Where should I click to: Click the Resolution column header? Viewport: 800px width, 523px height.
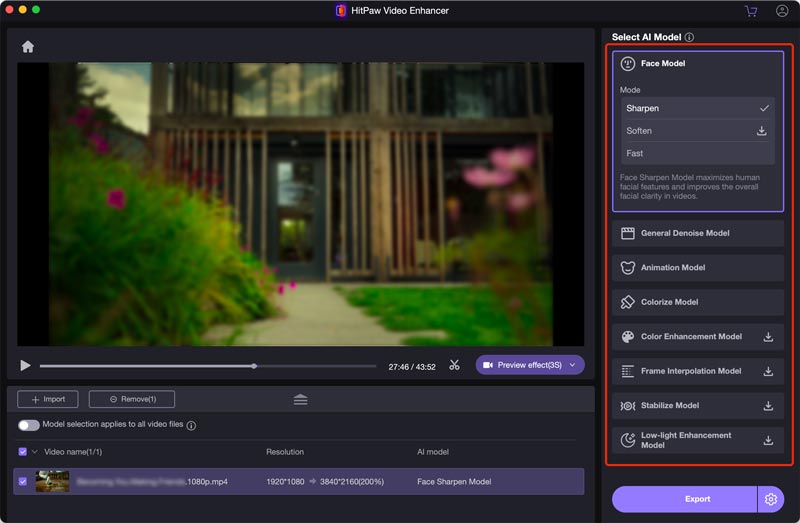click(285, 452)
